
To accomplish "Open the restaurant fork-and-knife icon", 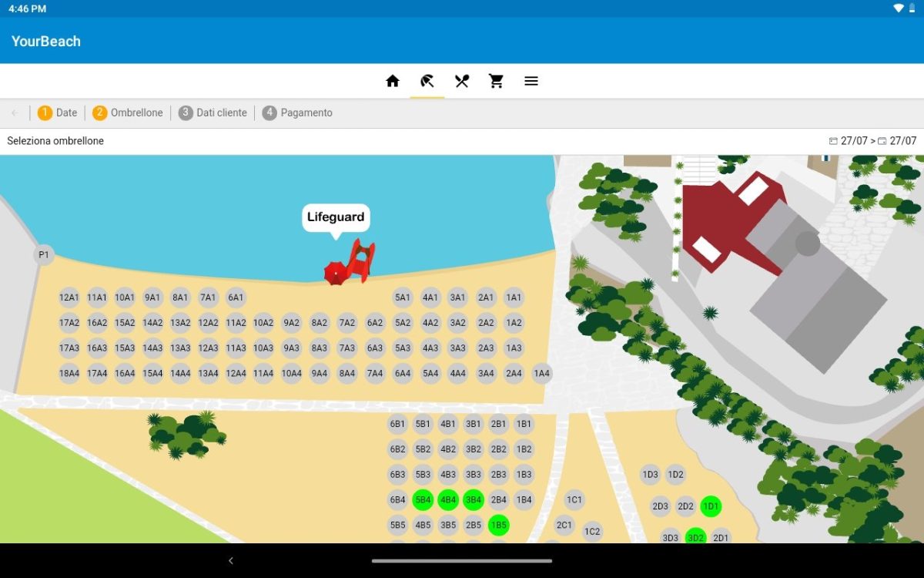I will (462, 81).
